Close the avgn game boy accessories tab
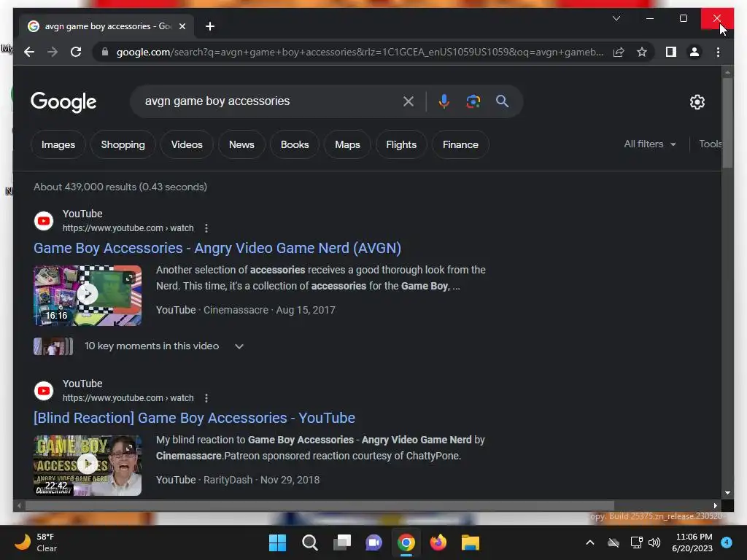 [182, 26]
